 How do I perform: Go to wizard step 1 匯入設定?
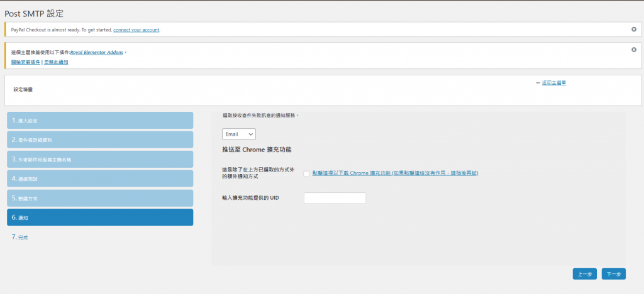tap(100, 121)
